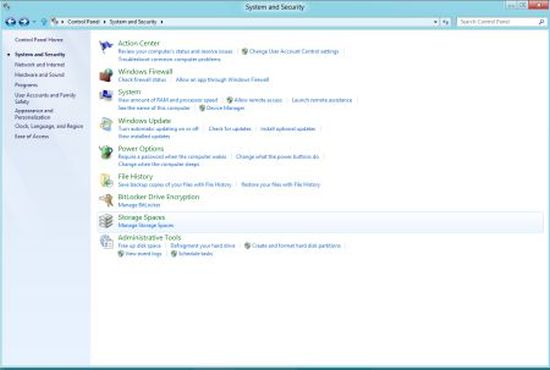Image resolution: width=550 pixels, height=370 pixels.
Task: Open the address bar history dropdown
Action: (435, 22)
